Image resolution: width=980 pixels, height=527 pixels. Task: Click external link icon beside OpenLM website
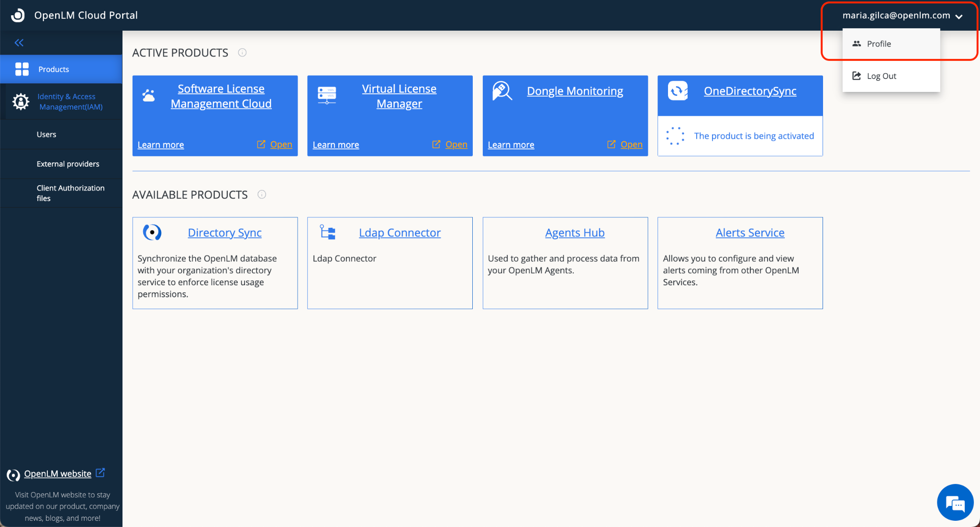tap(100, 473)
